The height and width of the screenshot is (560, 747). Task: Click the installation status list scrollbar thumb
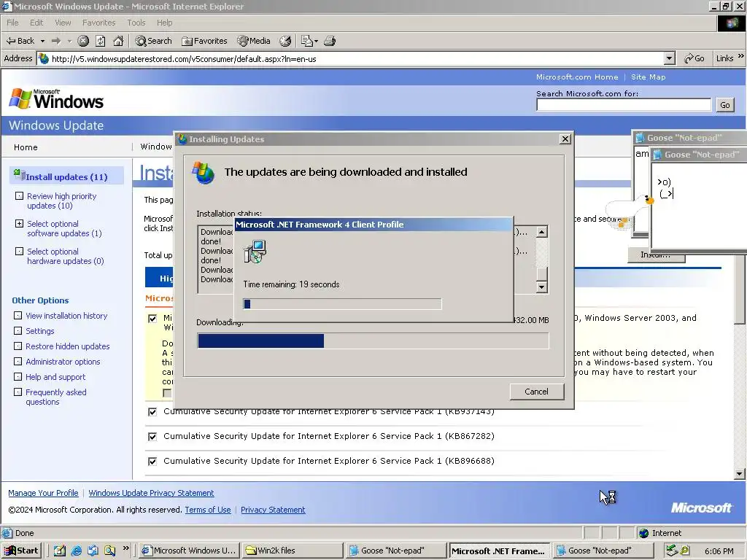[x=542, y=274]
